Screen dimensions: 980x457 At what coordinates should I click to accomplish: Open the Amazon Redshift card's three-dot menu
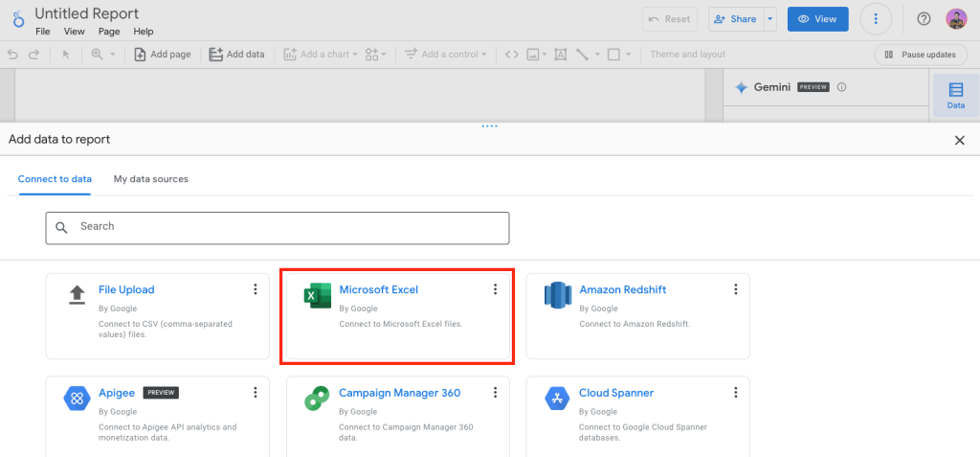coord(736,289)
